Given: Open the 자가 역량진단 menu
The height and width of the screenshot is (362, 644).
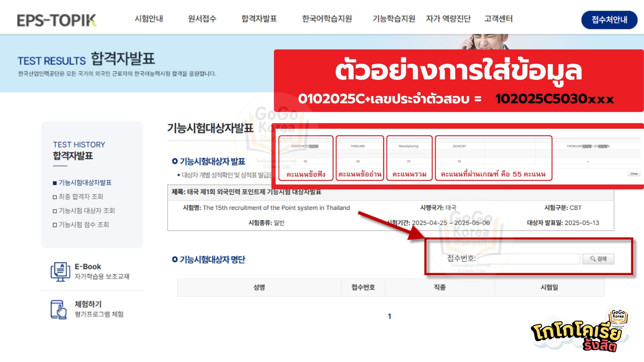Looking at the screenshot, I should pyautogui.click(x=448, y=19).
